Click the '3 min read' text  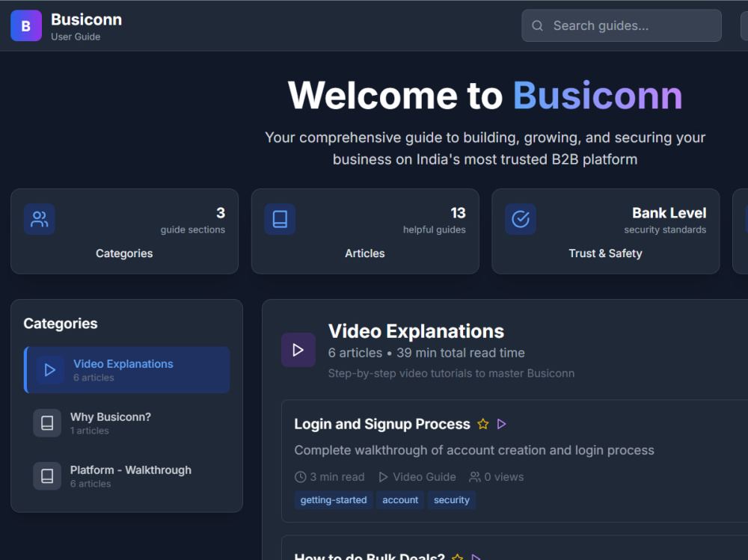tap(337, 477)
